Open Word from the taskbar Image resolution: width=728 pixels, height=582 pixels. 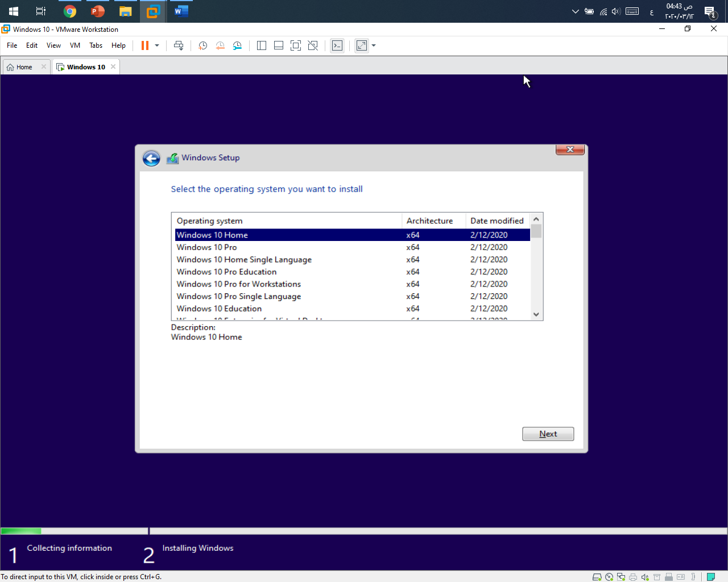coord(181,11)
